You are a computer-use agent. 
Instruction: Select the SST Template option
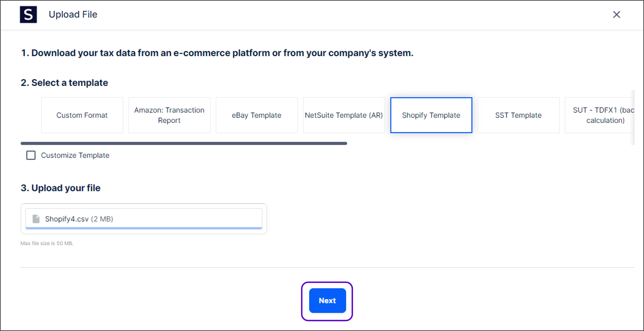pyautogui.click(x=518, y=115)
